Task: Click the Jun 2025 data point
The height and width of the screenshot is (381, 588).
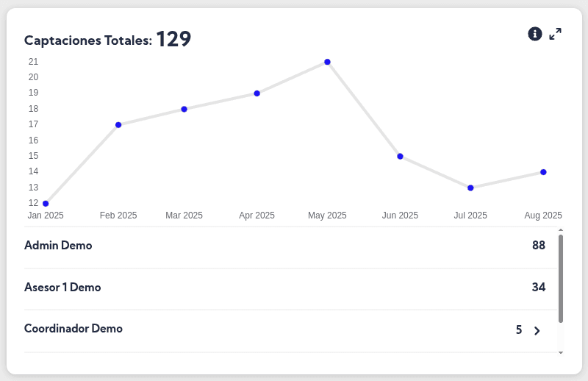Action: point(400,157)
